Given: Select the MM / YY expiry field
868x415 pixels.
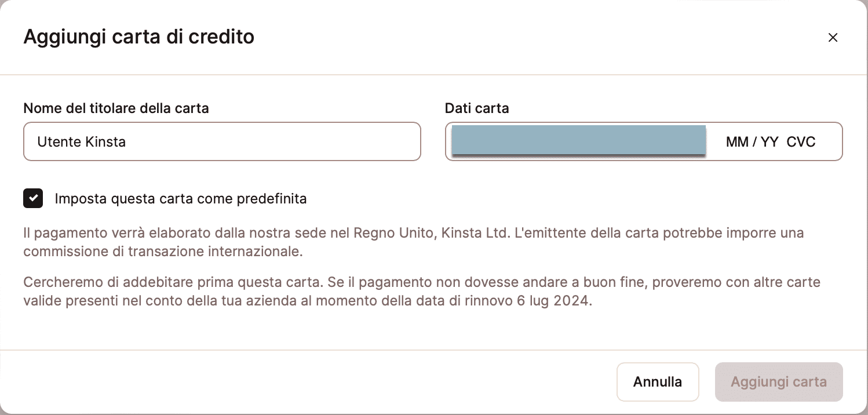Looking at the screenshot, I should point(752,141).
